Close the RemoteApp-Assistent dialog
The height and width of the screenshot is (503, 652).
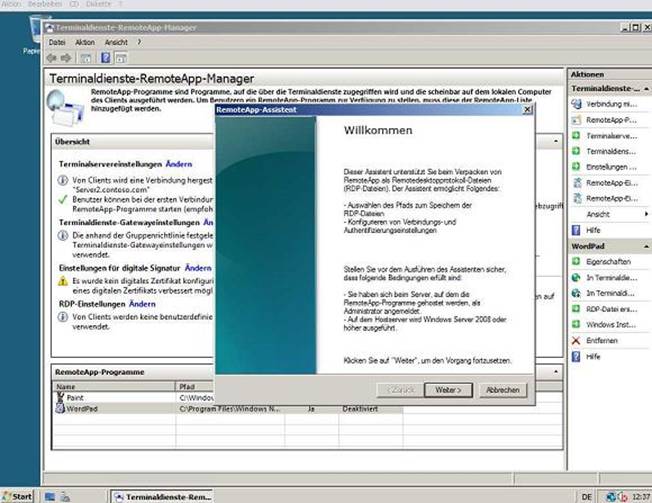[x=527, y=109]
